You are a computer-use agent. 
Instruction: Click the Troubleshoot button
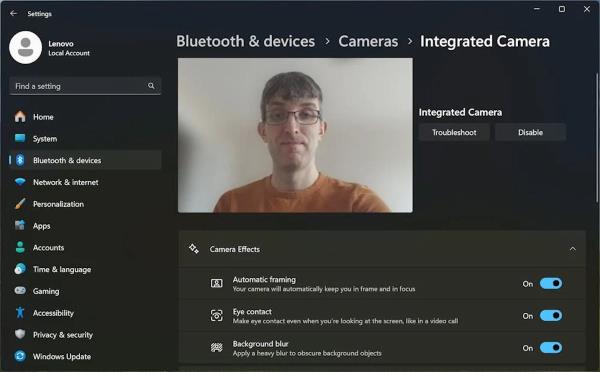[x=454, y=132]
